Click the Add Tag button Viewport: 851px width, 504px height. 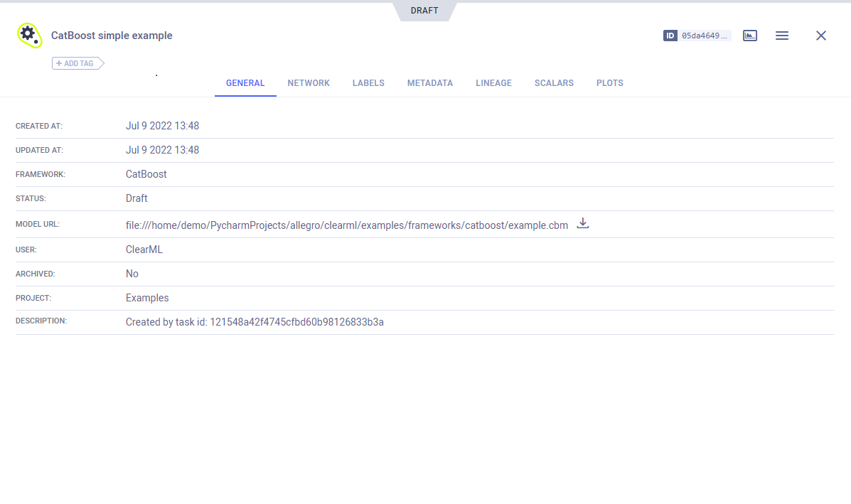coord(77,63)
